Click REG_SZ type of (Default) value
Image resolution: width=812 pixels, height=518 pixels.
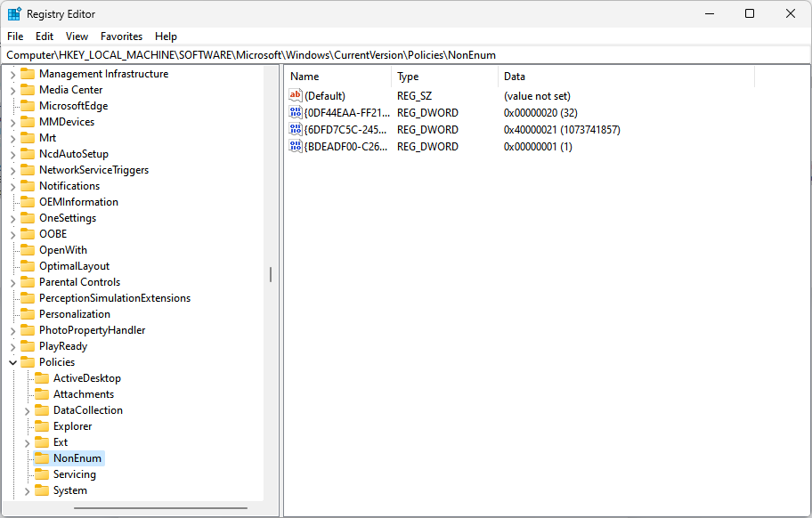414,96
